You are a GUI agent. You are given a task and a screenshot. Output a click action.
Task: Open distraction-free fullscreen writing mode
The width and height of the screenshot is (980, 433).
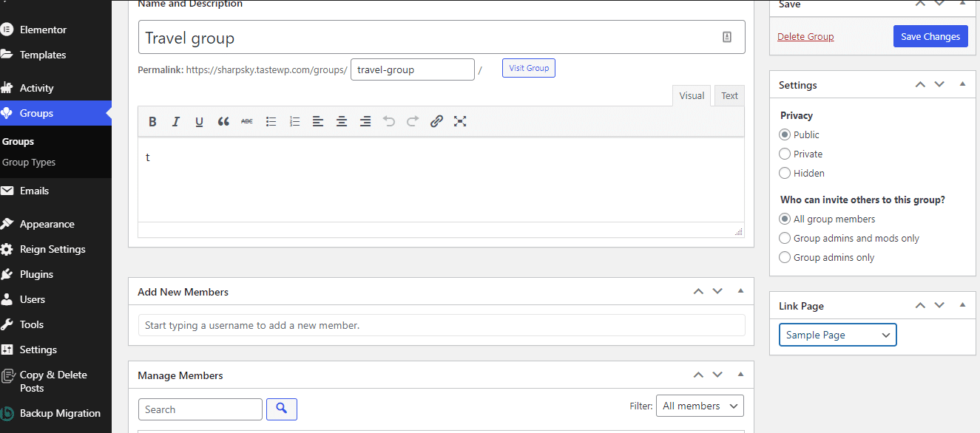point(460,121)
